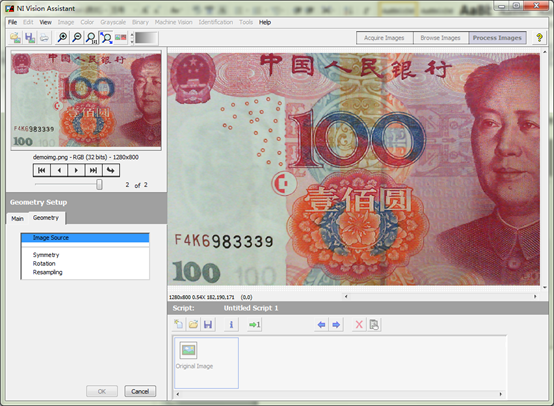Click the image comparison view icon
The width and height of the screenshot is (554, 406).
coord(120,37)
